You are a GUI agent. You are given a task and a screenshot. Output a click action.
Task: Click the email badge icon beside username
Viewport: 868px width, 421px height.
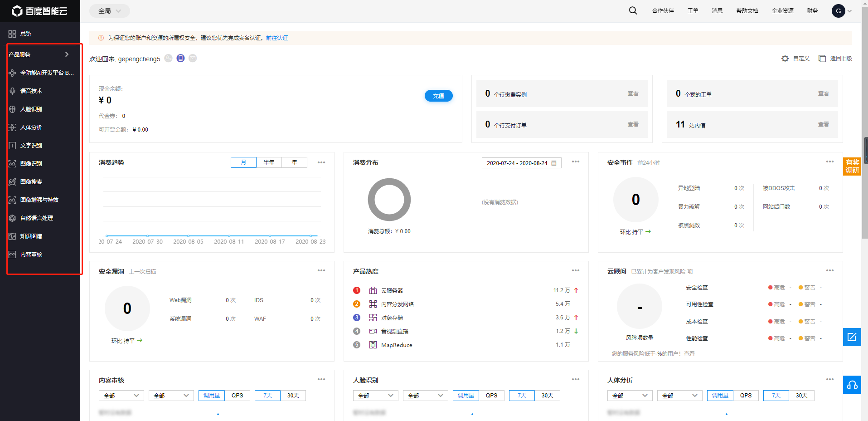(x=193, y=58)
